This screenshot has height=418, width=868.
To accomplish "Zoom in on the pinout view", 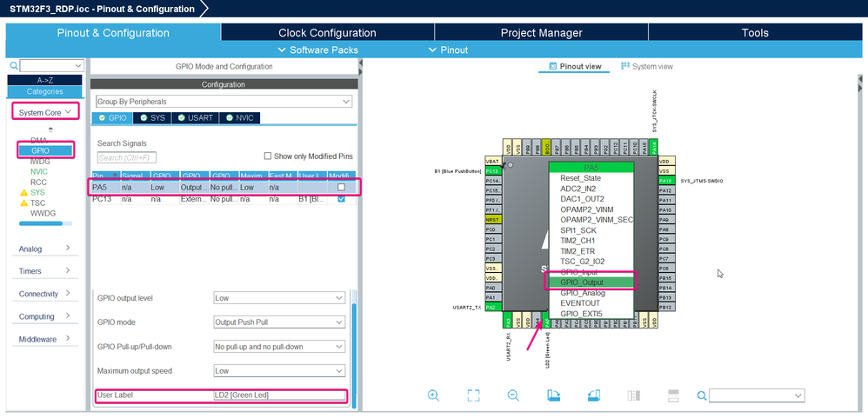I will 433,395.
